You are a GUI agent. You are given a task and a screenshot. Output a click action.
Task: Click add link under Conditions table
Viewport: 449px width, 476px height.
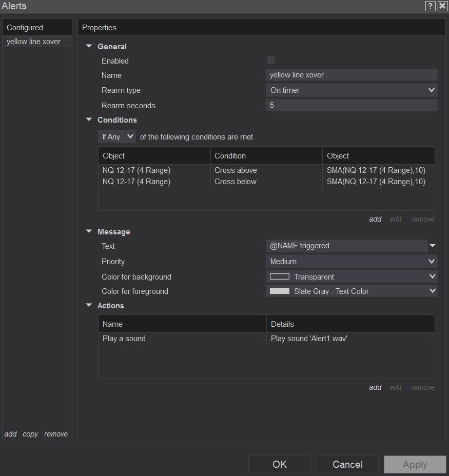tap(375, 219)
